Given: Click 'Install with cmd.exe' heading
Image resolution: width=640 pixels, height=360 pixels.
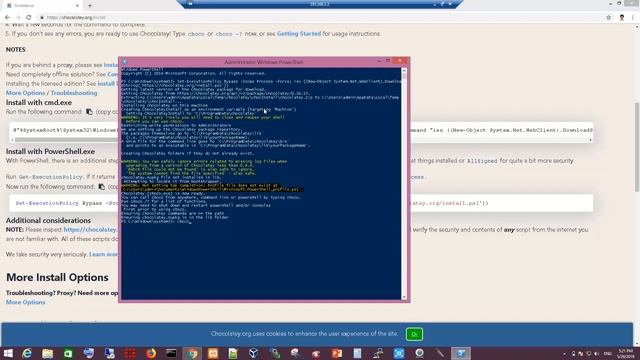Looking at the screenshot, I should (39, 102).
